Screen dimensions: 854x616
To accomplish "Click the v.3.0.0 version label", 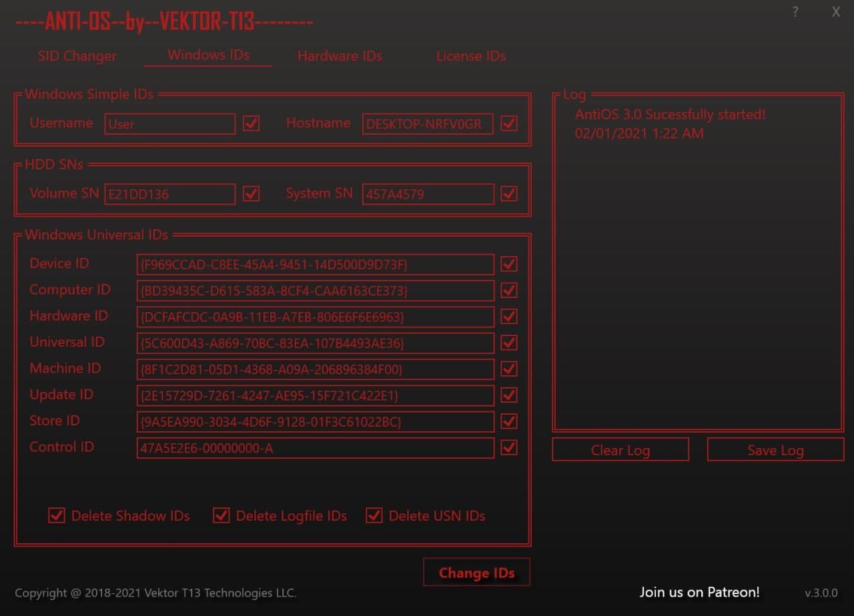I will [821, 593].
